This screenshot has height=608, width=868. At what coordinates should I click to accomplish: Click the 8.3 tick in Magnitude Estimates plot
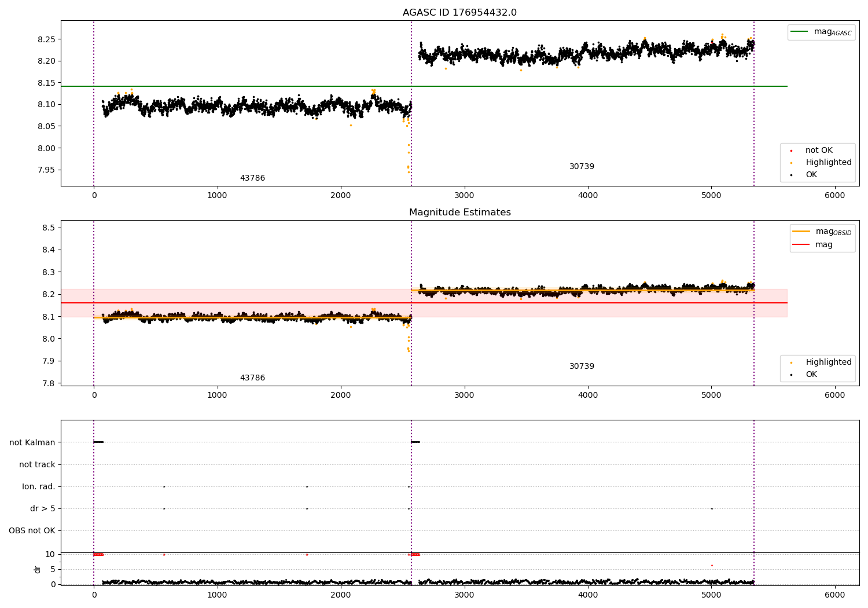coord(49,272)
